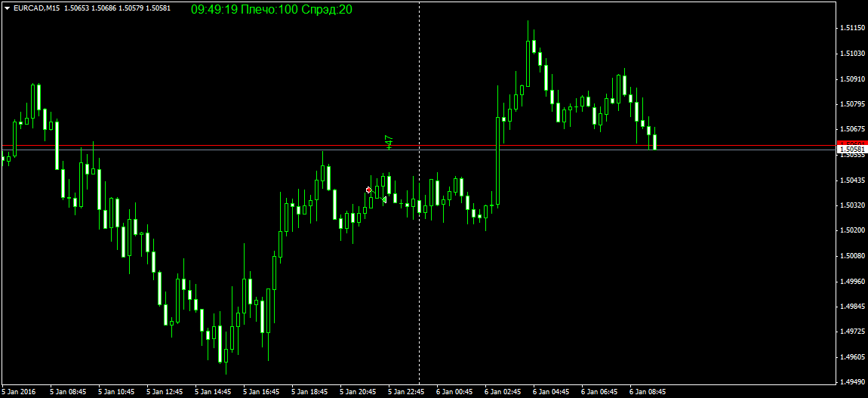The width and height of the screenshot is (868, 398).
Task: Click the low price value 1.50579
Action: [130, 8]
